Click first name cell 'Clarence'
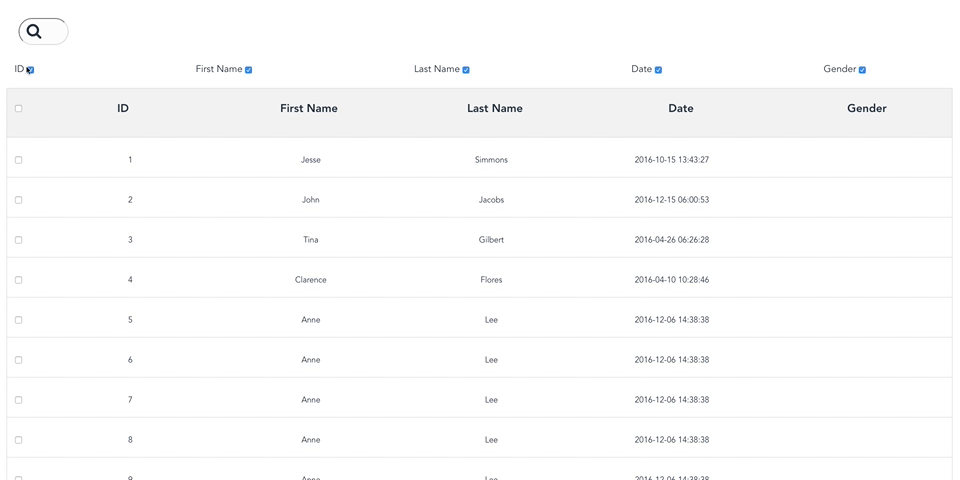This screenshot has width=960, height=480. (x=311, y=280)
